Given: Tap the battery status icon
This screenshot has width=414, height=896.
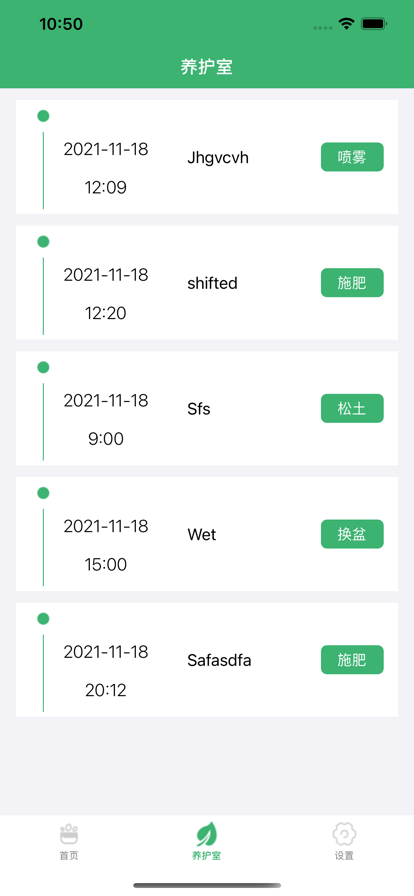Looking at the screenshot, I should (375, 23).
